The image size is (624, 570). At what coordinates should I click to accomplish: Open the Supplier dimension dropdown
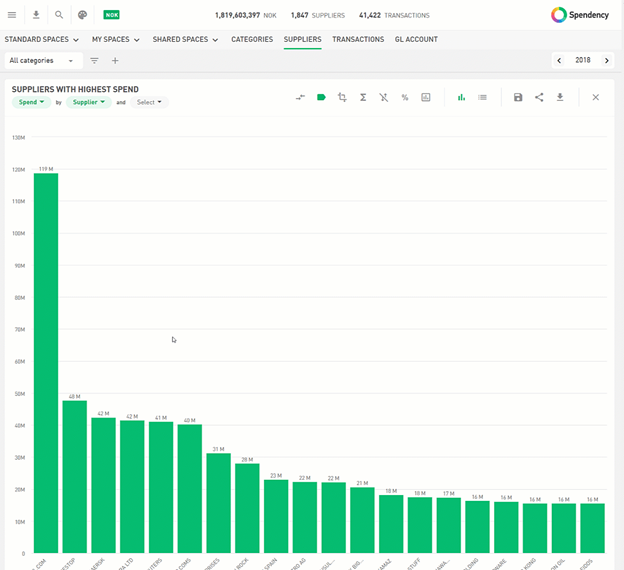tap(87, 102)
